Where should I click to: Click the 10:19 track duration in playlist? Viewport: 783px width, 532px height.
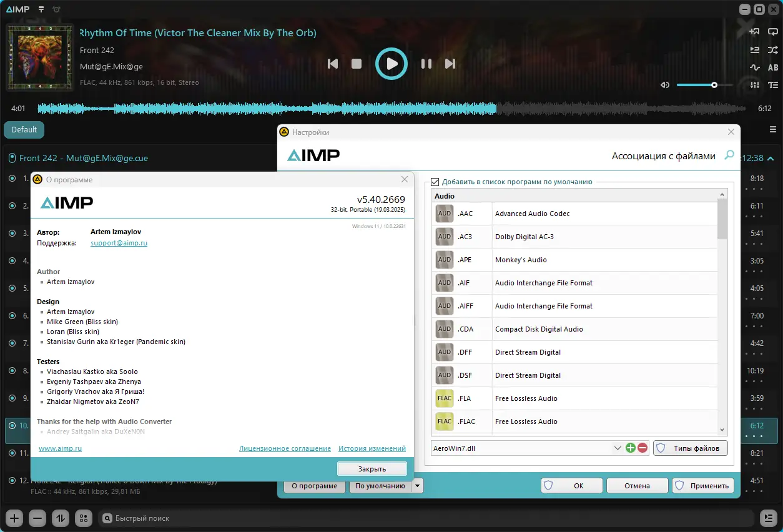pos(756,370)
